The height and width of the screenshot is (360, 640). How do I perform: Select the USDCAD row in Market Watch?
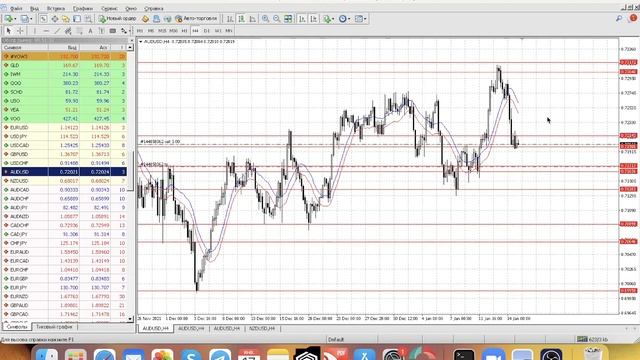click(64, 145)
